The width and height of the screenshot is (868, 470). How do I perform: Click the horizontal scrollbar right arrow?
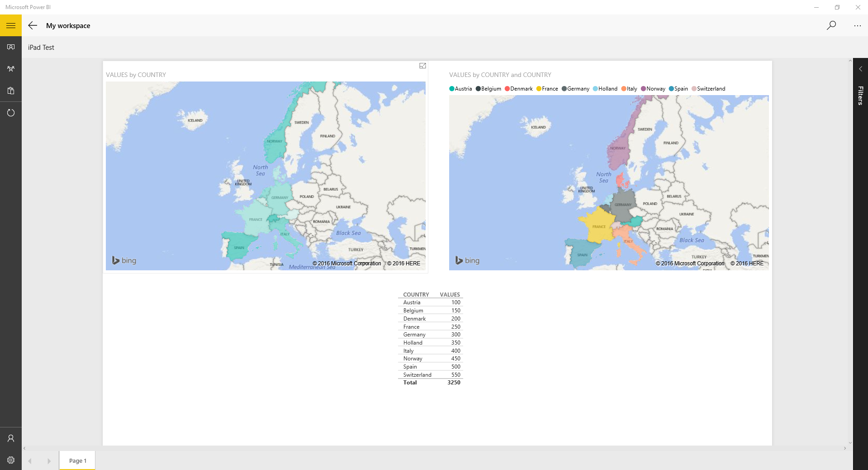845,448
